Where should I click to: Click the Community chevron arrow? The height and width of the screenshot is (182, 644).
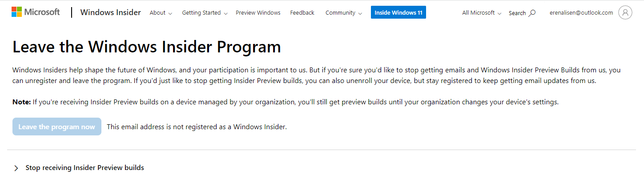[x=360, y=14]
